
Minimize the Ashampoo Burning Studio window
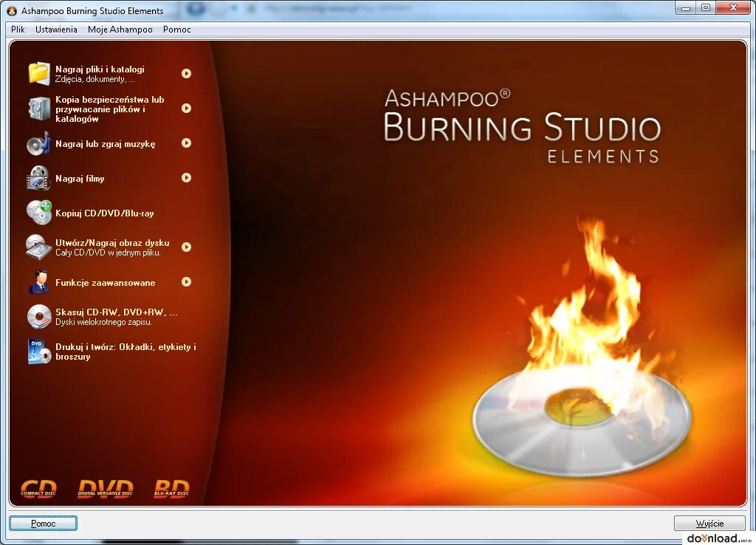click(x=686, y=7)
